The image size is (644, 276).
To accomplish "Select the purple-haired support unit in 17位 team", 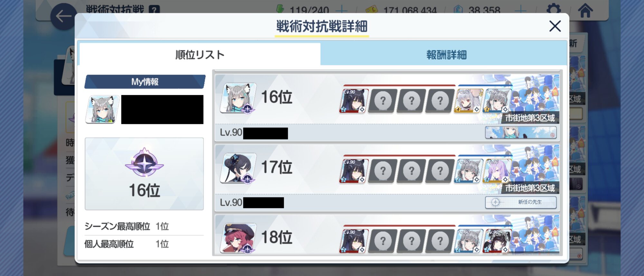I will 497,171.
